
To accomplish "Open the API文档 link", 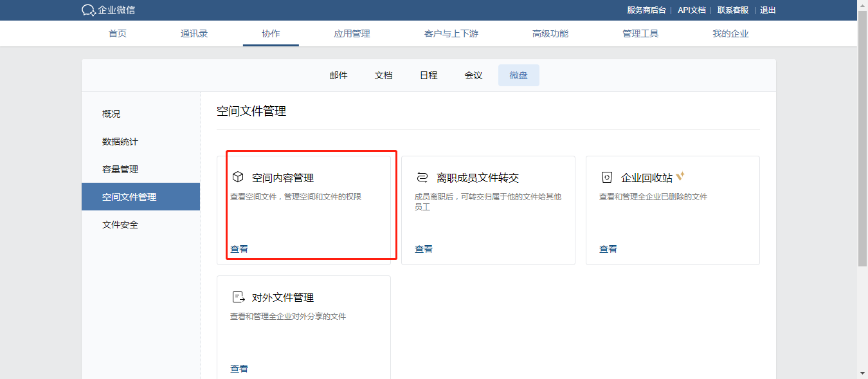I will [692, 10].
